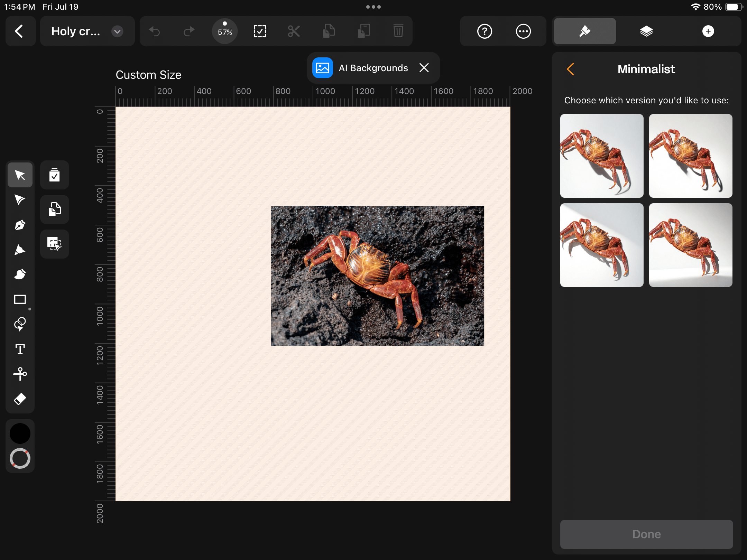Click the Holy cr... document title
The width and height of the screenshot is (747, 560).
pyautogui.click(x=76, y=31)
